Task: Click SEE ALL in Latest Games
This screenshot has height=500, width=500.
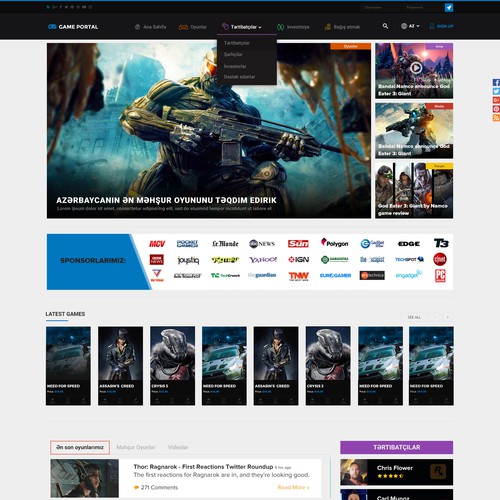Action: tap(414, 317)
